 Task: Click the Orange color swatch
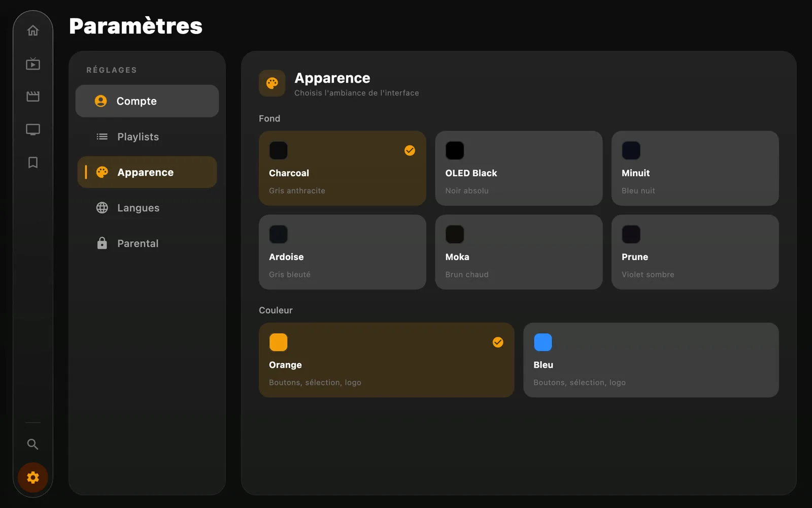point(279,342)
